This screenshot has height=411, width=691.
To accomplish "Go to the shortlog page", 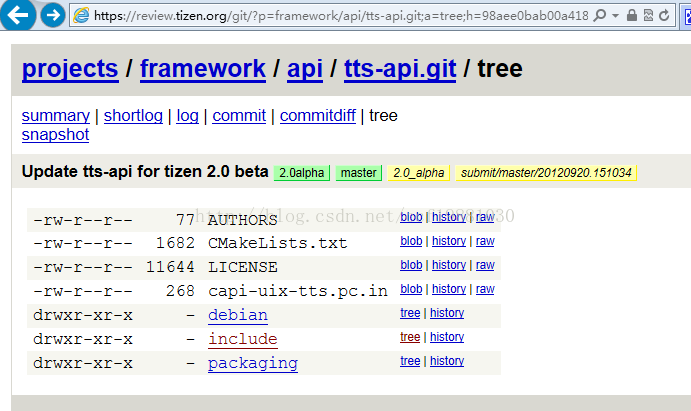I will click(133, 115).
